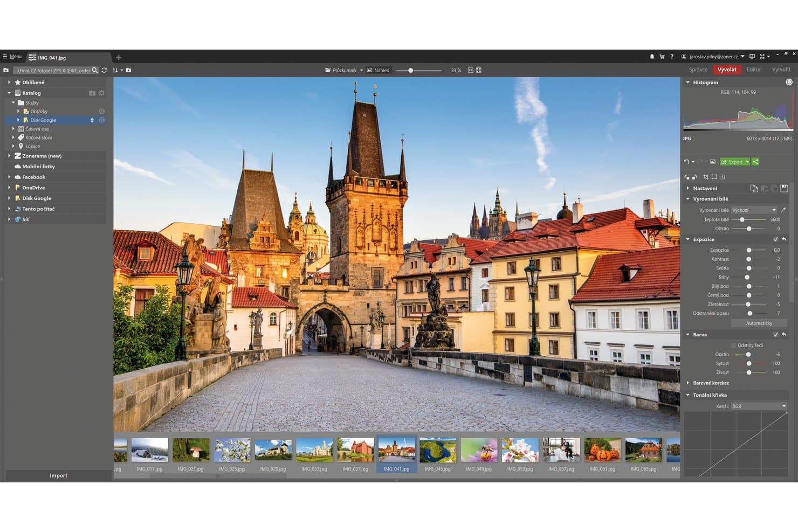798x532 pixels.
Task: Enable the Odstíny šedi checkbox
Action: click(733, 346)
